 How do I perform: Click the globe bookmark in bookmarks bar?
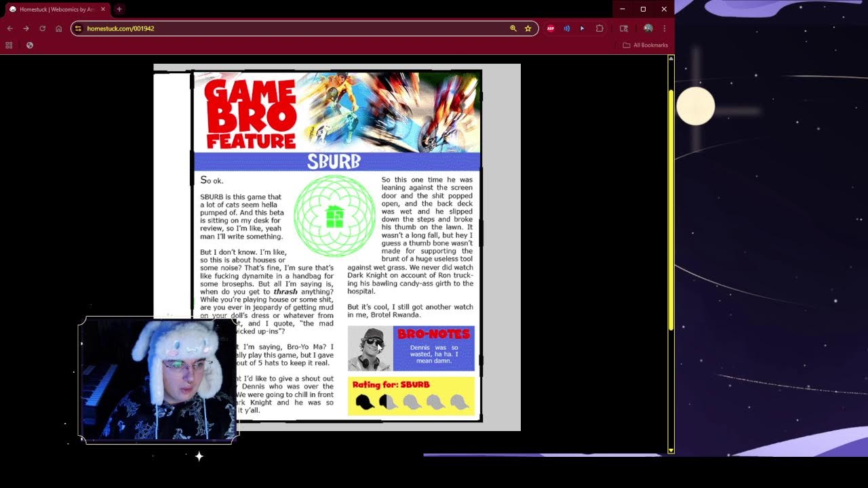(x=29, y=45)
